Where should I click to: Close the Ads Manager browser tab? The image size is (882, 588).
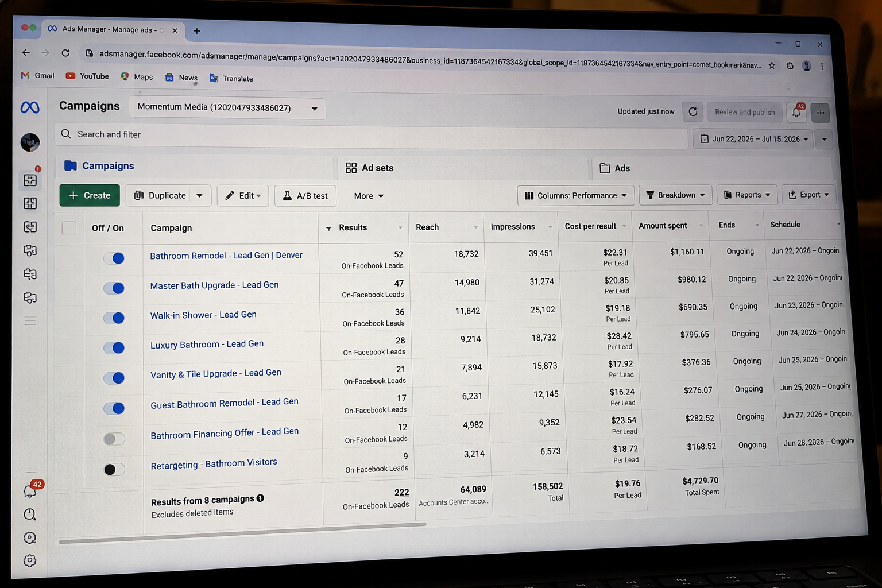pos(175,30)
